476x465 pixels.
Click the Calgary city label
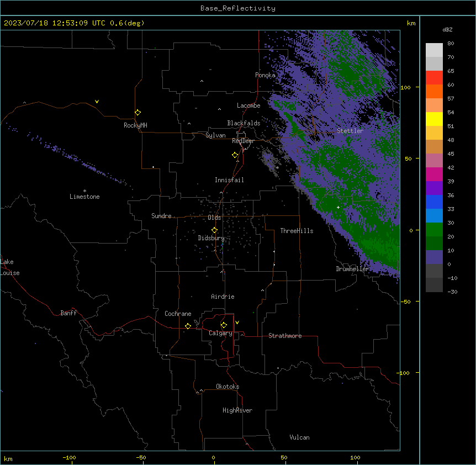pyautogui.click(x=220, y=333)
